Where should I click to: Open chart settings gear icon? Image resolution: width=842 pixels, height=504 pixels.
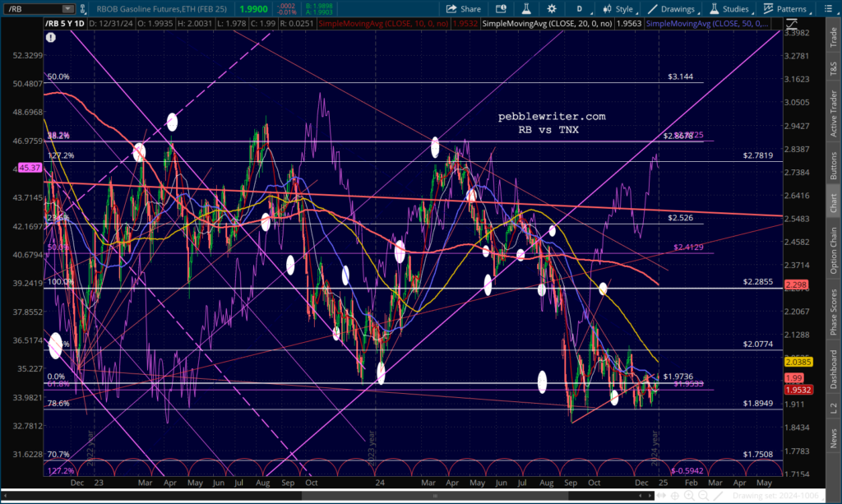click(552, 9)
